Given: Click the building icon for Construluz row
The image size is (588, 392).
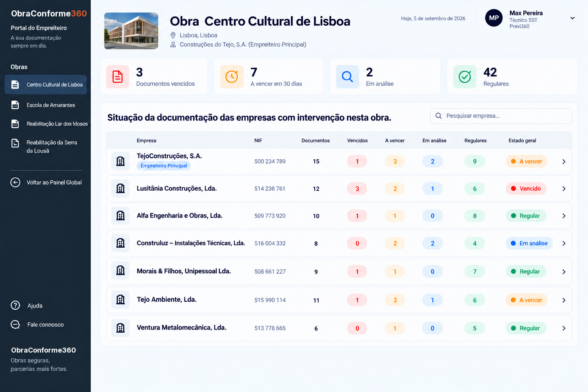Looking at the screenshot, I should pyautogui.click(x=121, y=243).
